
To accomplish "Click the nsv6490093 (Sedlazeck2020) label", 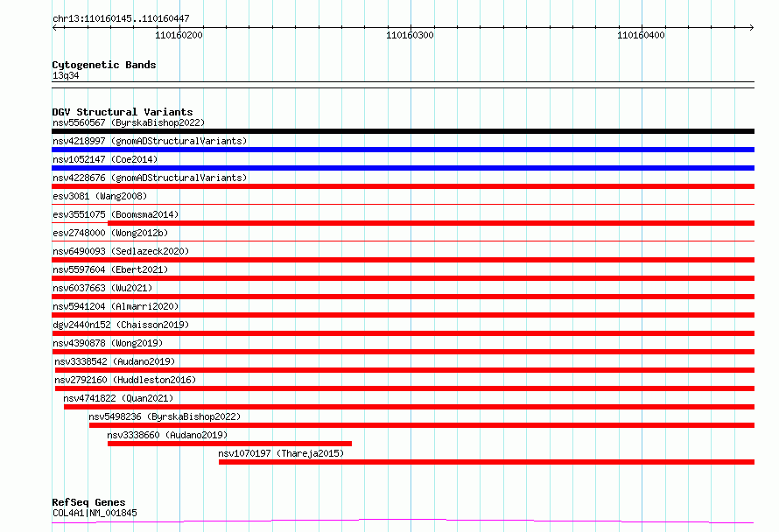I will 121,251.
